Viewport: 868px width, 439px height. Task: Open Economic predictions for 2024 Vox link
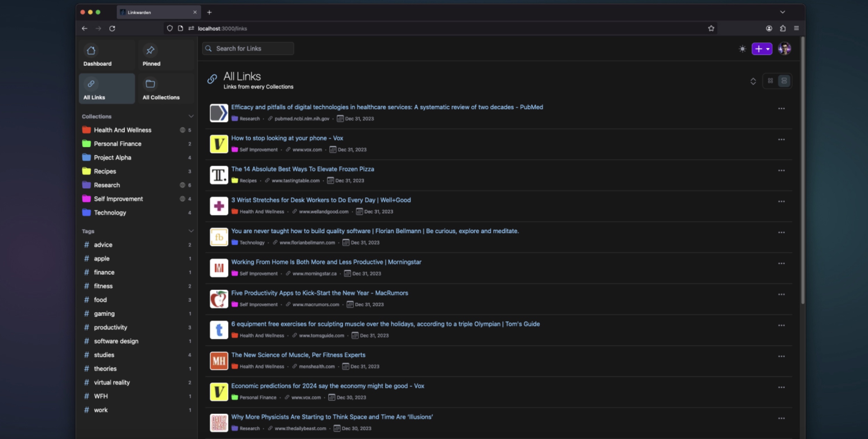tap(328, 386)
